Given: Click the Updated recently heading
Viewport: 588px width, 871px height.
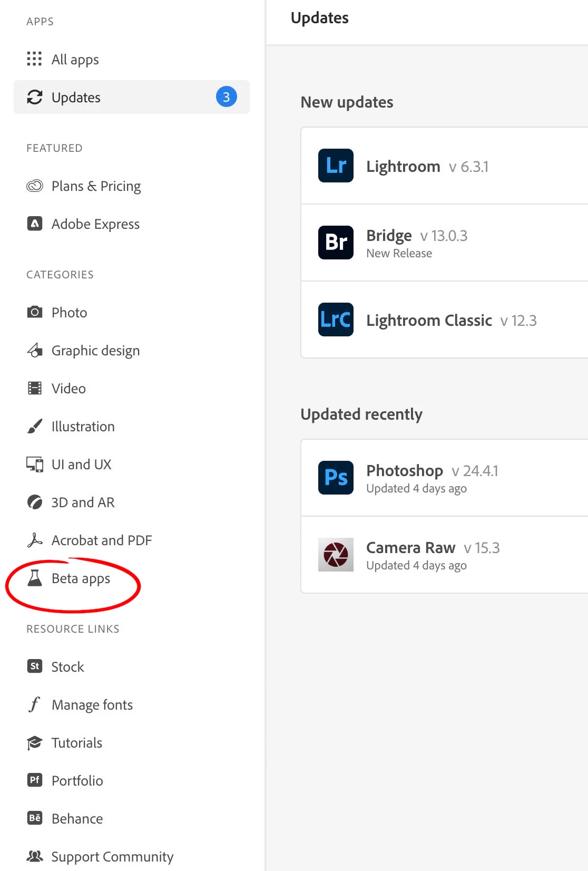Looking at the screenshot, I should 361,414.
